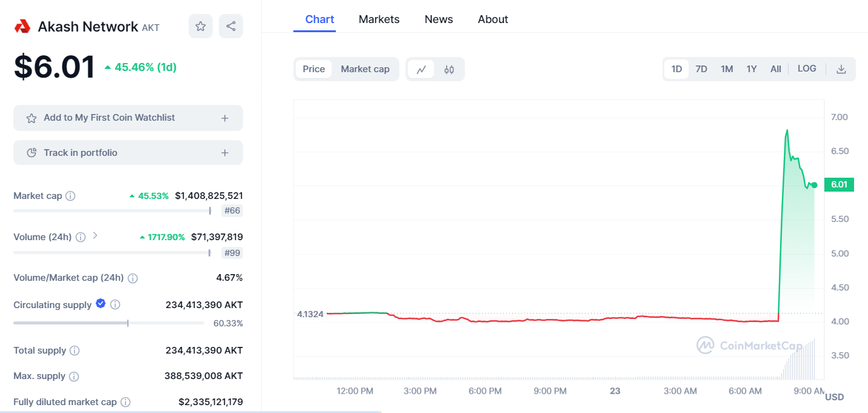Click the AKT ticker symbol
Screen dimensions: 868x413
coord(151,28)
